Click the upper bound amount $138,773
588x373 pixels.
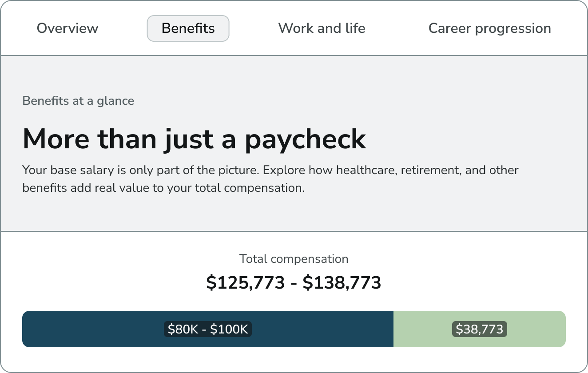[x=342, y=283]
